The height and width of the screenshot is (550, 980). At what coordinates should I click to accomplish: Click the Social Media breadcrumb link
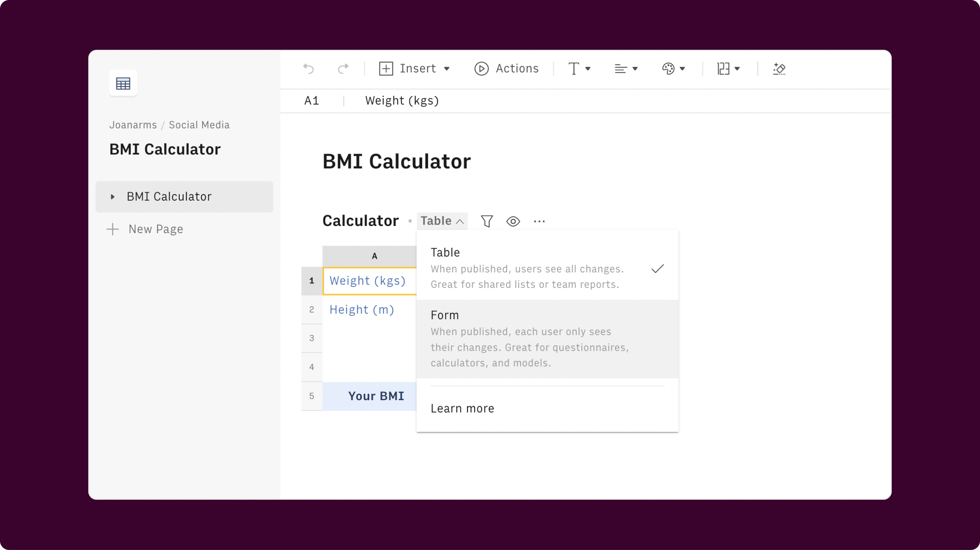pyautogui.click(x=199, y=125)
